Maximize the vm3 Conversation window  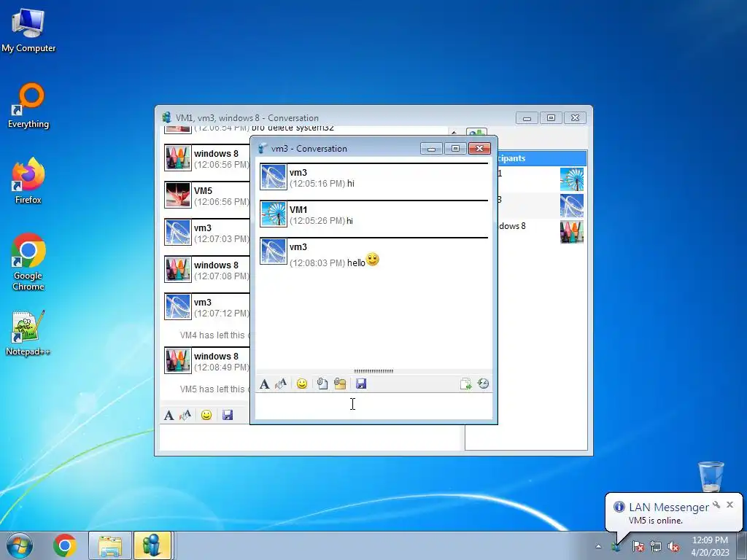[455, 149]
